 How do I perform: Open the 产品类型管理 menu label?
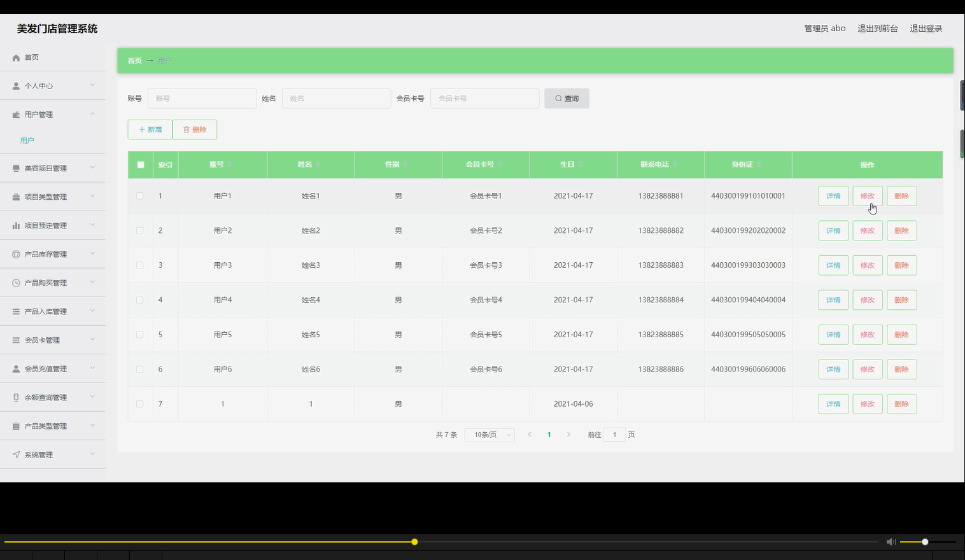[46, 426]
